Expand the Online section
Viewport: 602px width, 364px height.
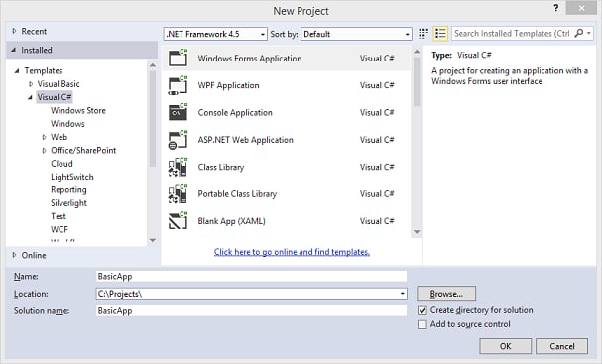[x=15, y=255]
